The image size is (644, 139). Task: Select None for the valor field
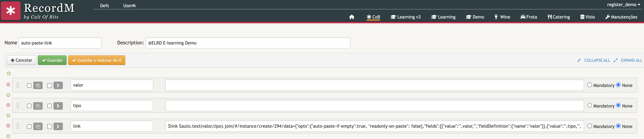click(x=618, y=85)
